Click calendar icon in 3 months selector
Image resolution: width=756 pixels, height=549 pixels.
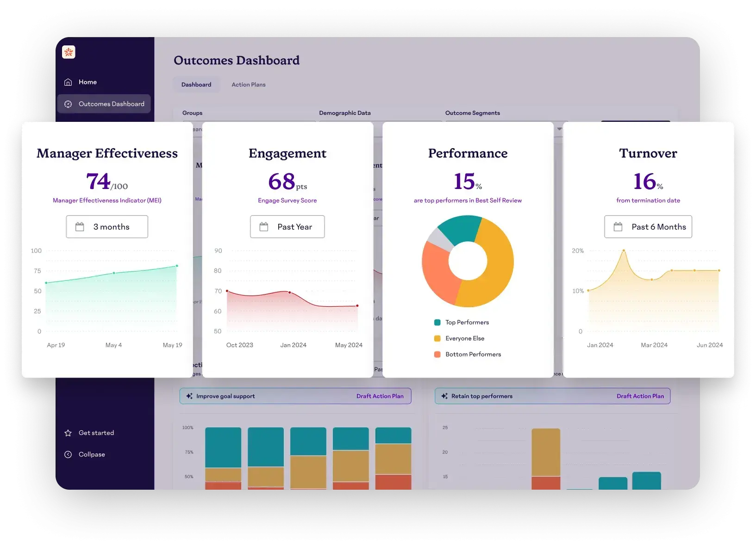coord(80,227)
